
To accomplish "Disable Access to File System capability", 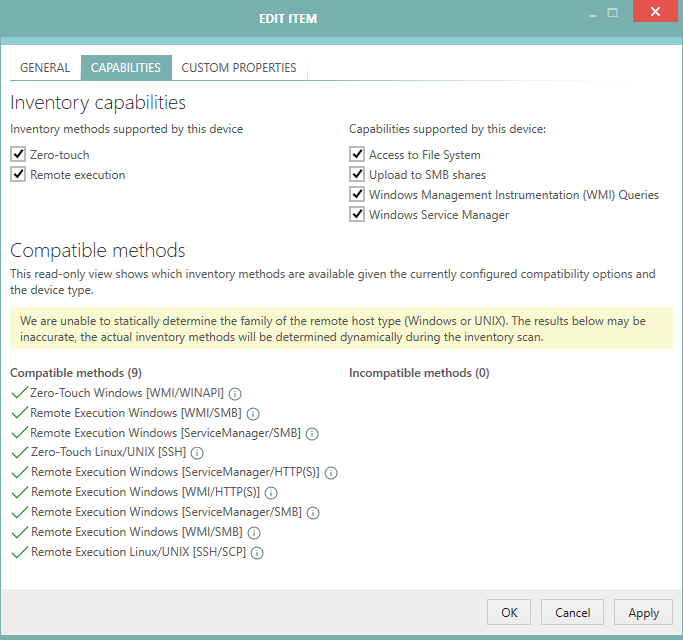I will [357, 155].
